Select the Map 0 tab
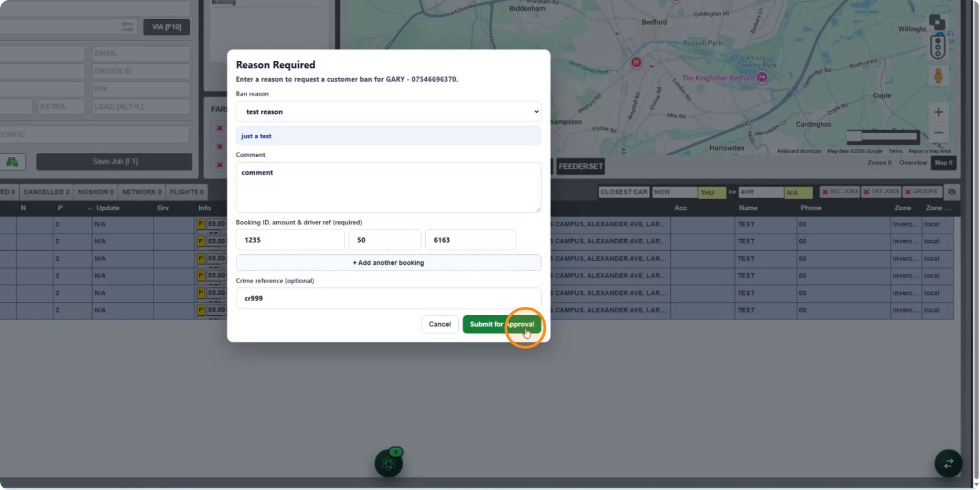The height and width of the screenshot is (490, 980). tap(944, 163)
